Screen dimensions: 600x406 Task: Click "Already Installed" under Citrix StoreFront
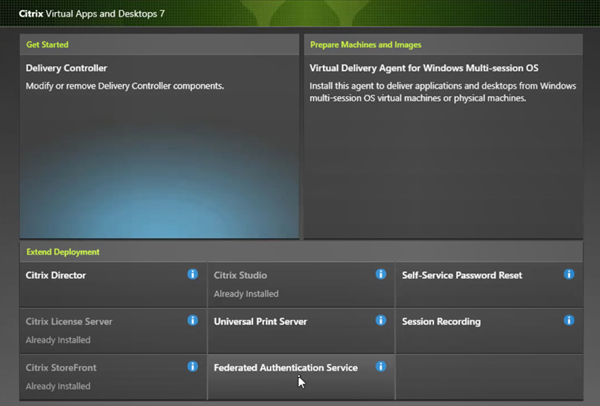point(58,386)
